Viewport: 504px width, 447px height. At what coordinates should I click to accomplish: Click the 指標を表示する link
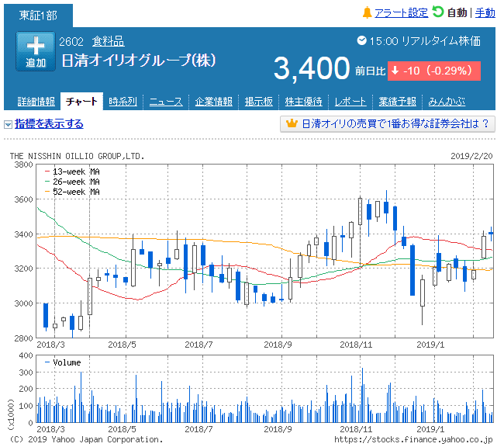[49, 124]
